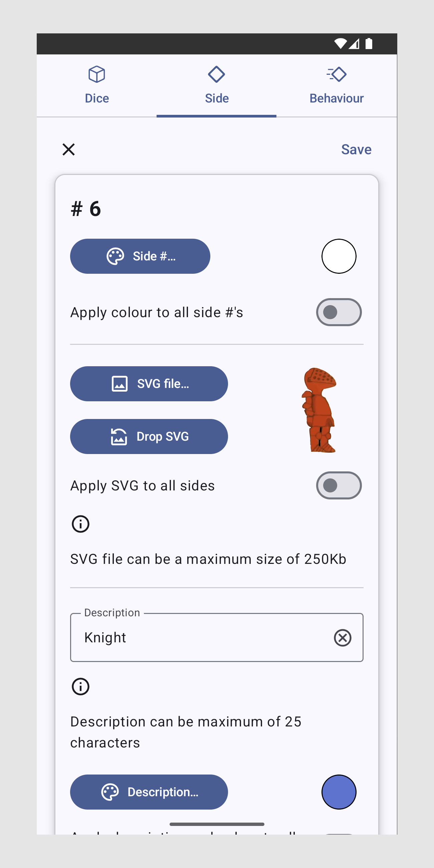
Task: Click the Knight description input field
Action: tap(202, 638)
